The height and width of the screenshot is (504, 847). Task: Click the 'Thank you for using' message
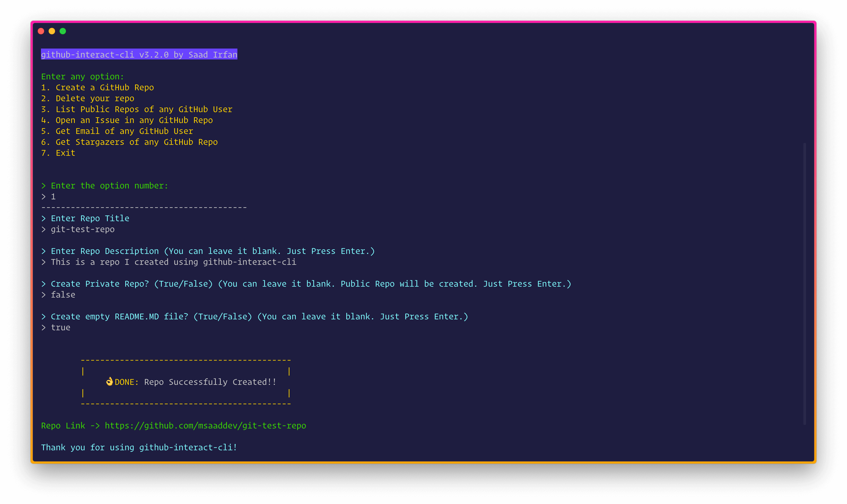139,447
